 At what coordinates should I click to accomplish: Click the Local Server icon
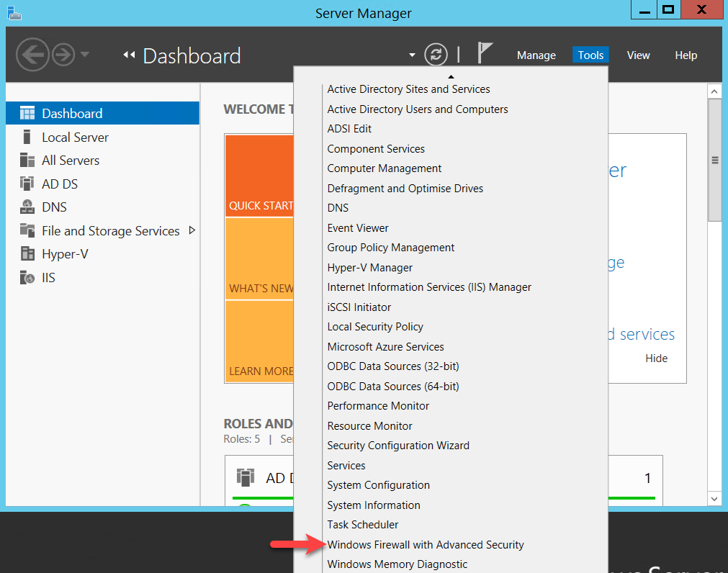[x=27, y=137]
